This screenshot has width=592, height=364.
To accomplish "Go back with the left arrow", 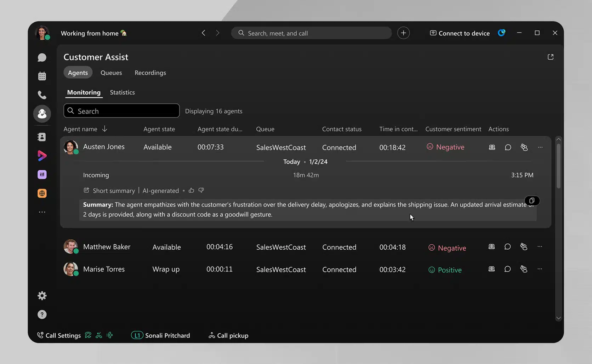I will (203, 33).
